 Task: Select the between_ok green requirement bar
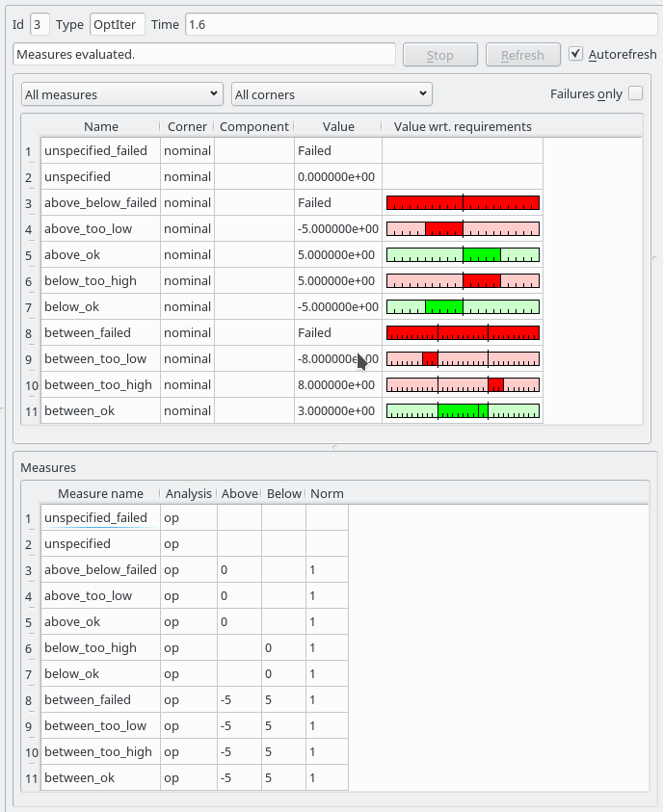(x=463, y=411)
